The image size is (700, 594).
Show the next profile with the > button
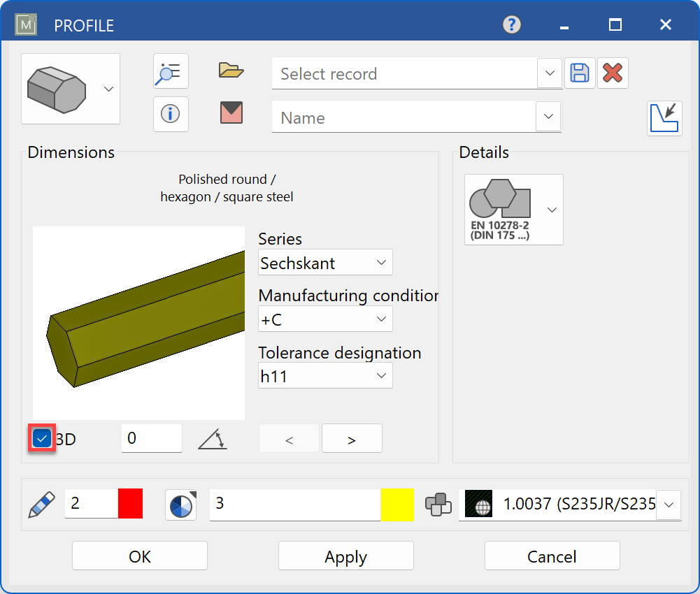tap(352, 438)
